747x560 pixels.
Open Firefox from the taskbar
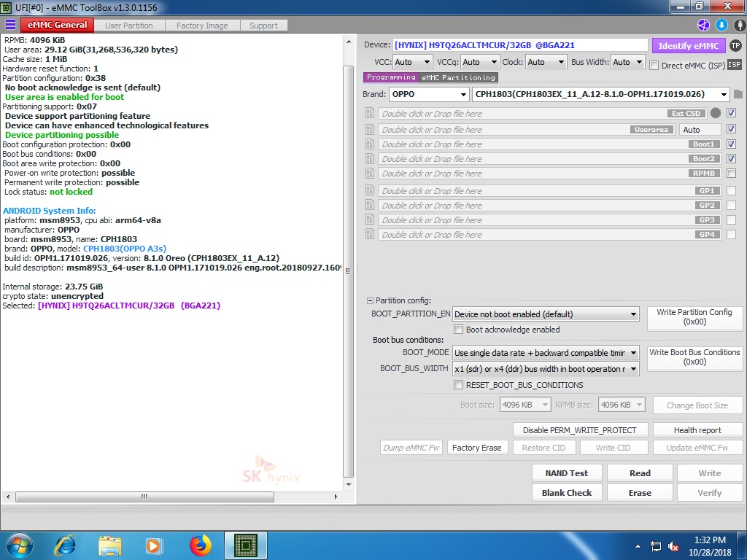pyautogui.click(x=201, y=545)
